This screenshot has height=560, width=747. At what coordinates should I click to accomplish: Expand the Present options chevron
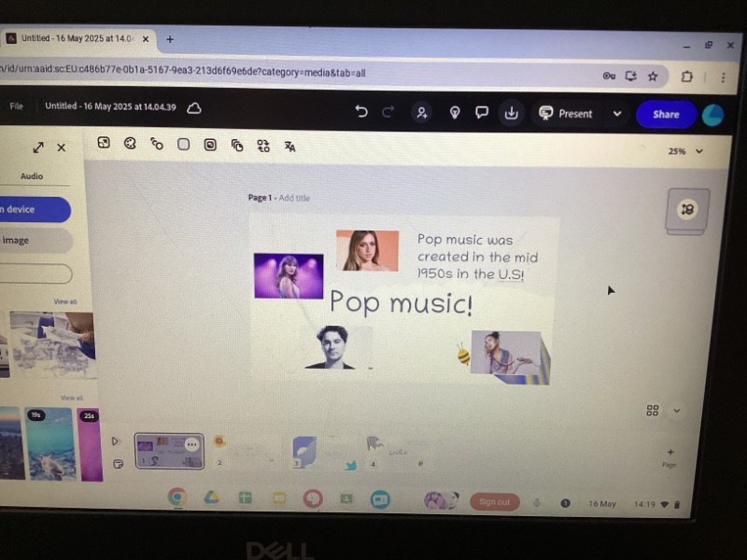617,114
